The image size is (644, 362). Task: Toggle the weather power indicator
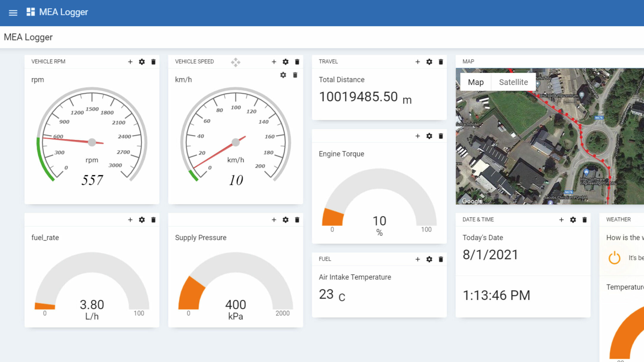614,258
